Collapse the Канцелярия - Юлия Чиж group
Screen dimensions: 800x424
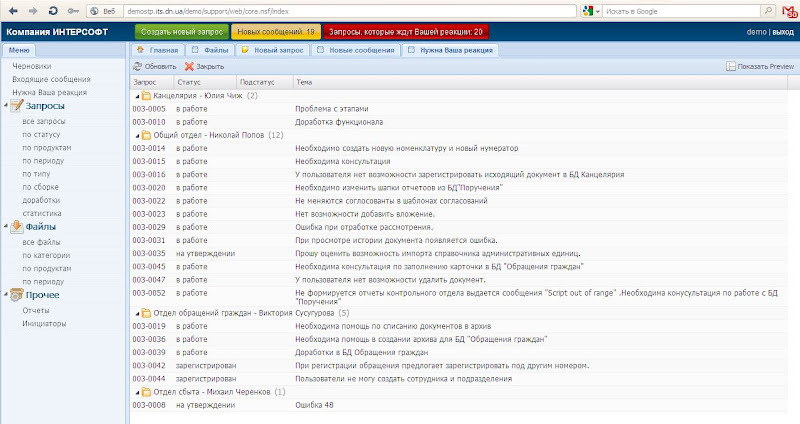137,96
